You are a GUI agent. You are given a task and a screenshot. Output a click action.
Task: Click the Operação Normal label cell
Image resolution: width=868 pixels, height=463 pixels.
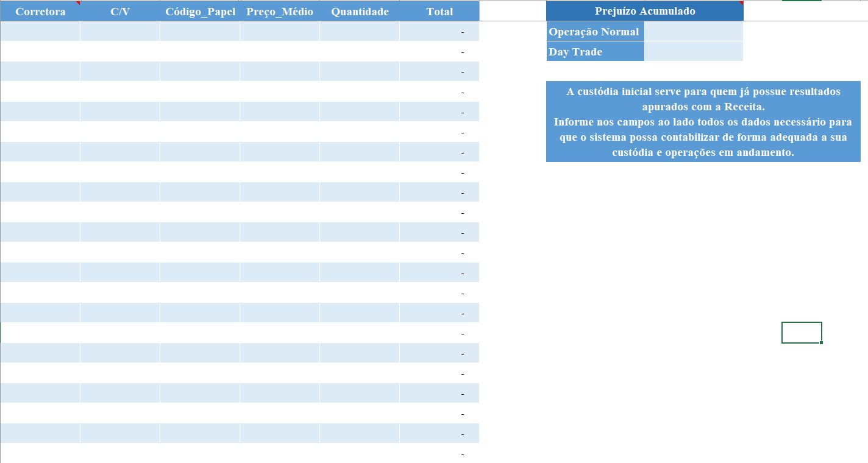(595, 32)
